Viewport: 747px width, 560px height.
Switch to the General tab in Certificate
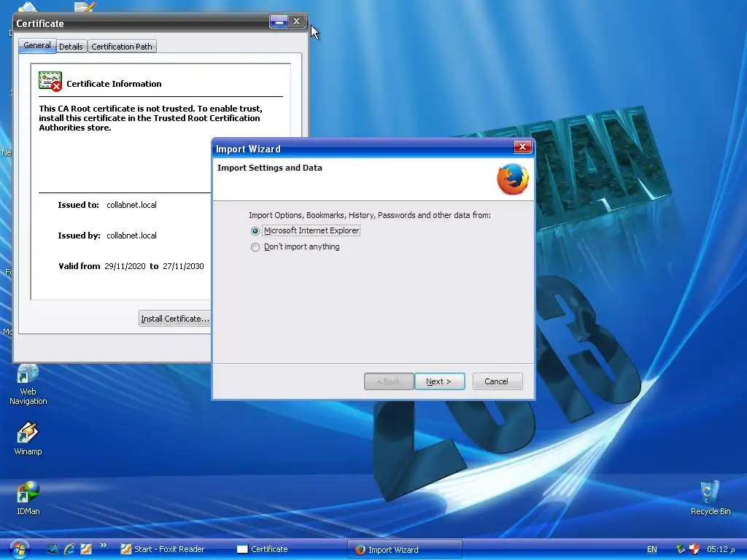(x=37, y=46)
